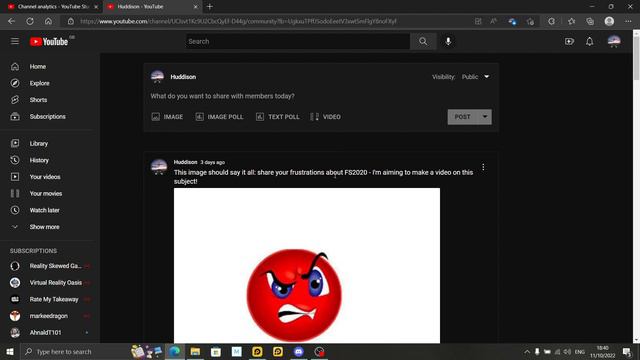The image size is (640, 360).
Task: Attach a VIDEO to the post
Action: tap(326, 117)
